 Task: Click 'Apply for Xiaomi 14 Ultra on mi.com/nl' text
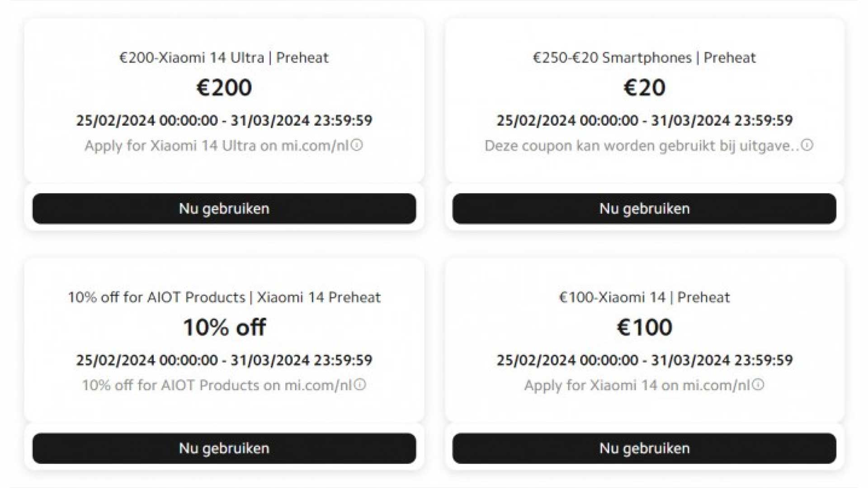click(x=217, y=146)
